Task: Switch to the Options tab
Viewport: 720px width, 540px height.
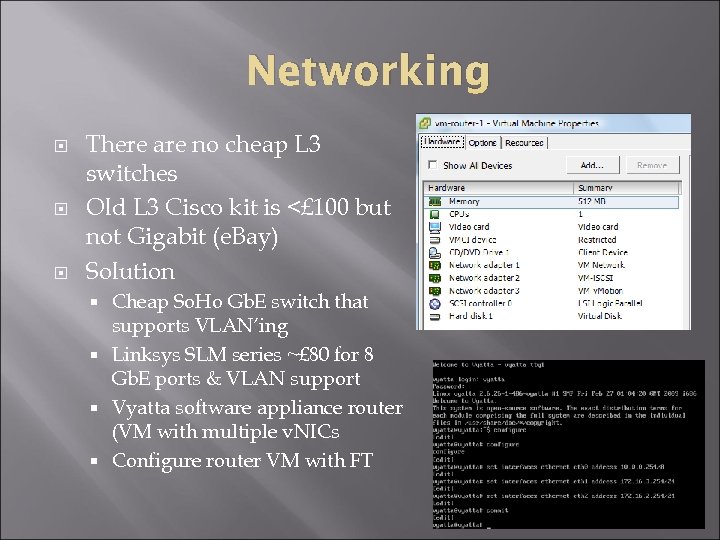Action: click(x=482, y=143)
